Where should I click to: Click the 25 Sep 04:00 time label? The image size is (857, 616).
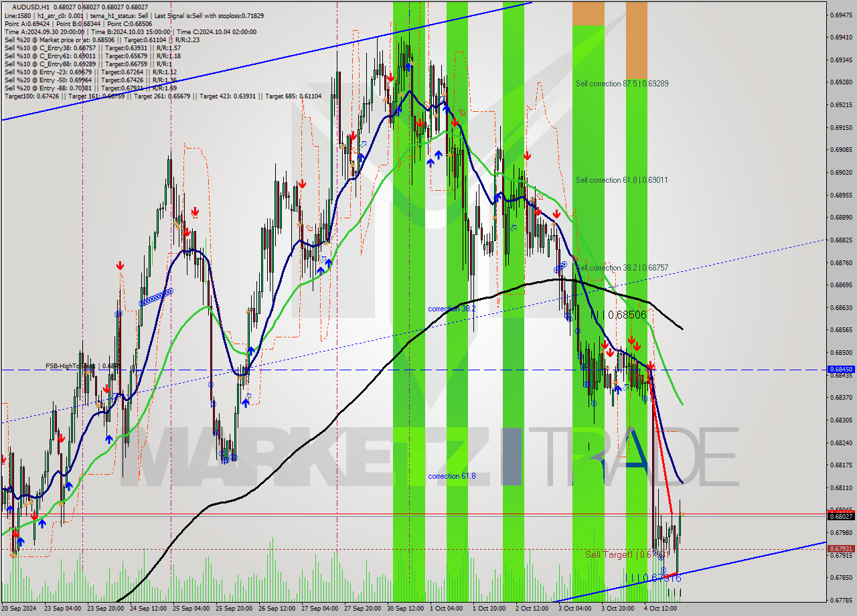tap(192, 609)
